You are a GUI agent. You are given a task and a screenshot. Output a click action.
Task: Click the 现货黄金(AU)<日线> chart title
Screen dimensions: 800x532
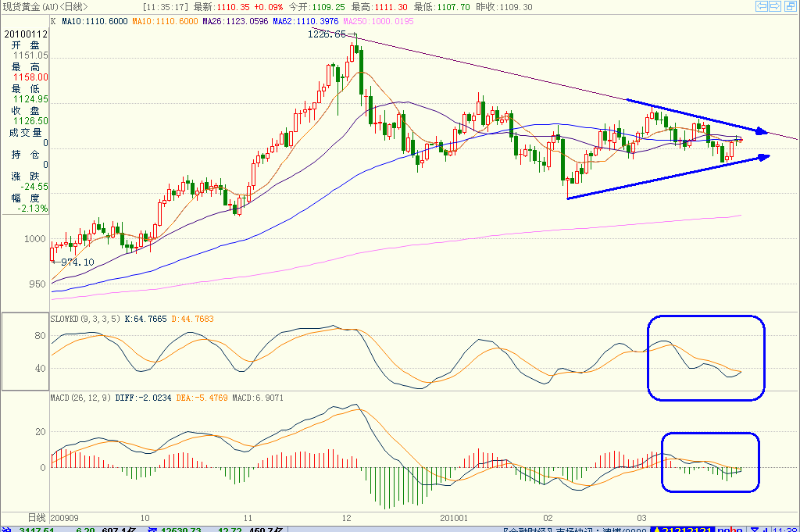45,7
